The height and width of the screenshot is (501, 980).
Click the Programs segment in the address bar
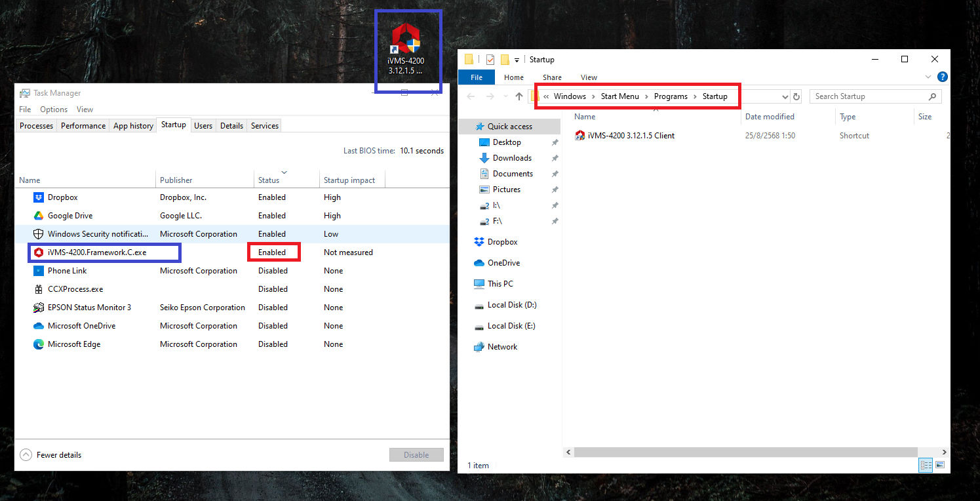point(671,96)
